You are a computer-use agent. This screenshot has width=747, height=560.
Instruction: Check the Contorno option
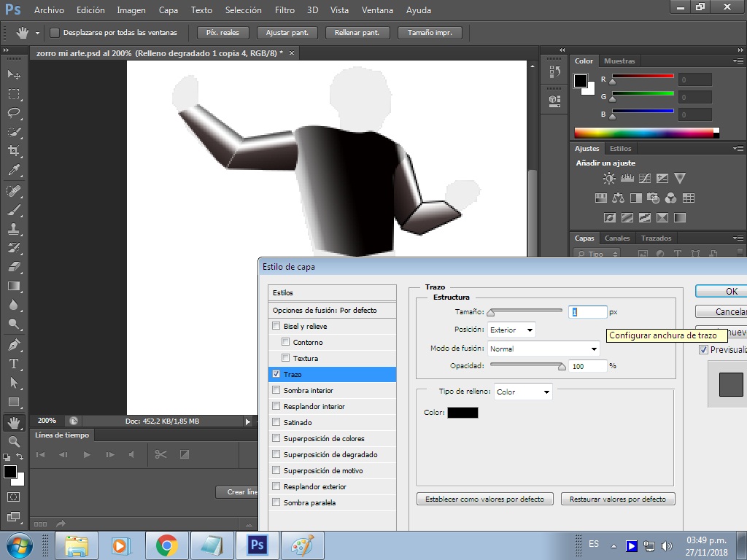285,341
